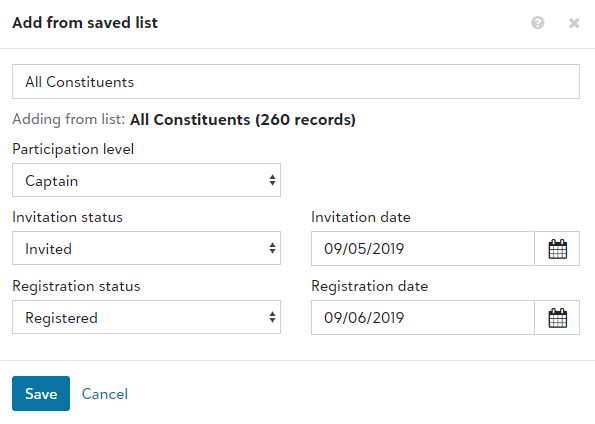Click the Registration date label
Screen dimensions: 595x424
[x=370, y=286]
